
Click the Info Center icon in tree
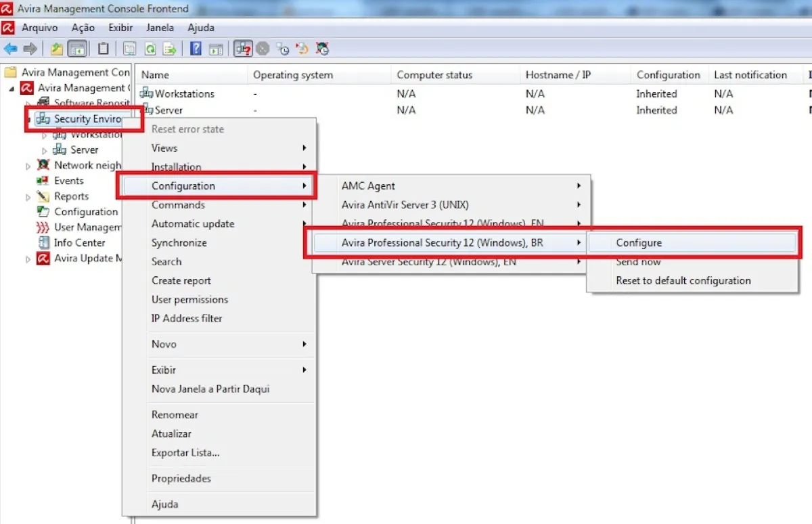(43, 242)
